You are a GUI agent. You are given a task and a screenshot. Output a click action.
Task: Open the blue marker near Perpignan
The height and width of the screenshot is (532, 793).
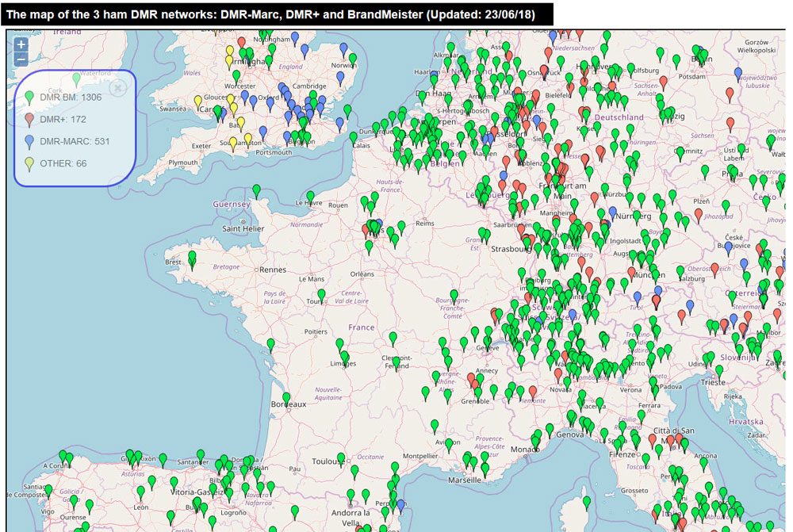pyautogui.click(x=400, y=506)
